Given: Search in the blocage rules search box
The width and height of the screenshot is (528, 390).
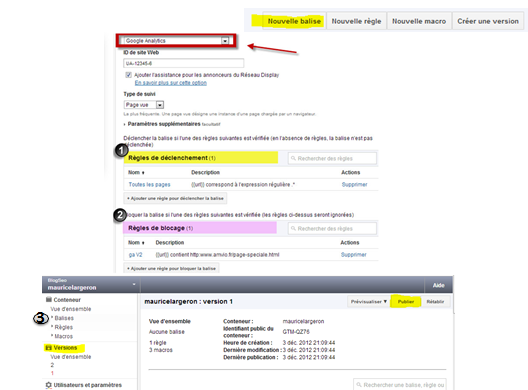Looking at the screenshot, I should coord(332,228).
